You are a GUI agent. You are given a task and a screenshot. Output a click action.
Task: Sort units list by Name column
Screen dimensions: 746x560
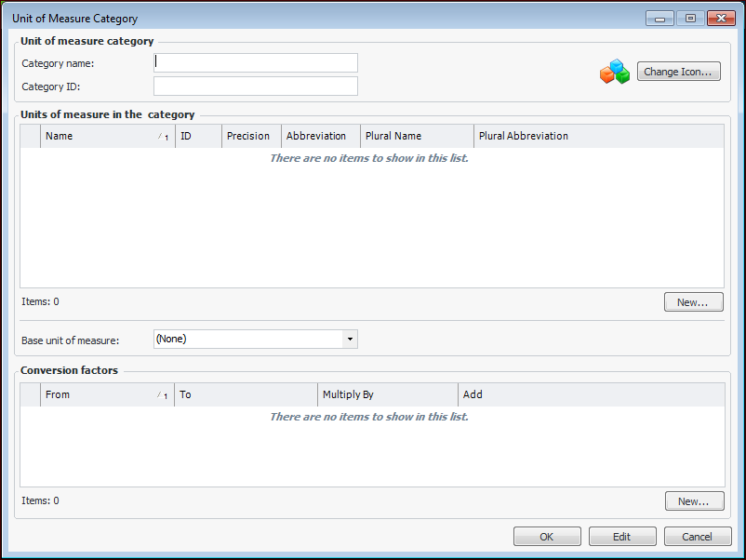point(108,136)
